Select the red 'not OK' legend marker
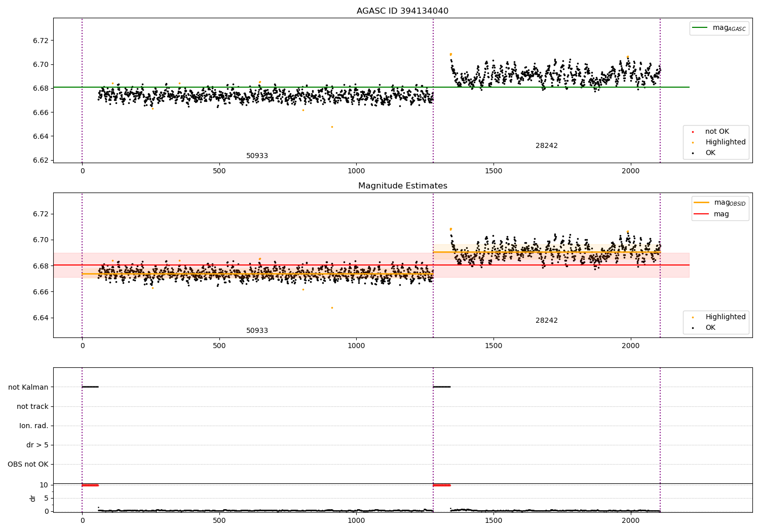Viewport: 760px width, 532px height. 693,132
